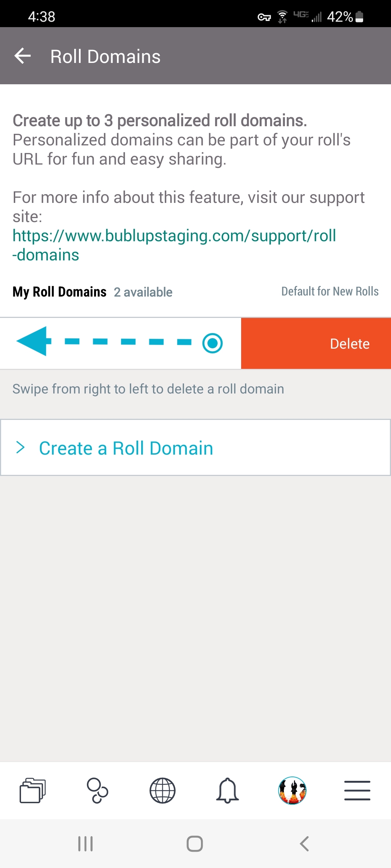Viewport: 391px width, 868px height.
Task: Tap the Roll Domains page title
Action: click(x=105, y=56)
